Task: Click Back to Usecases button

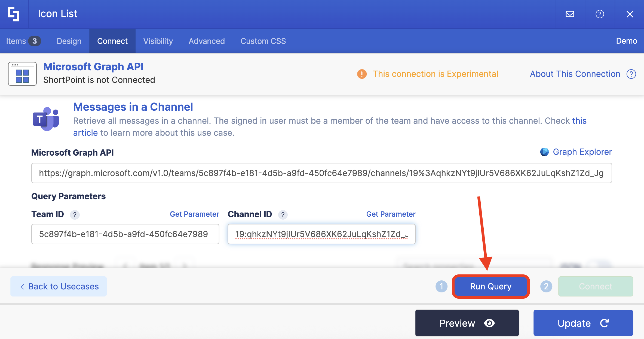Action: point(59,286)
